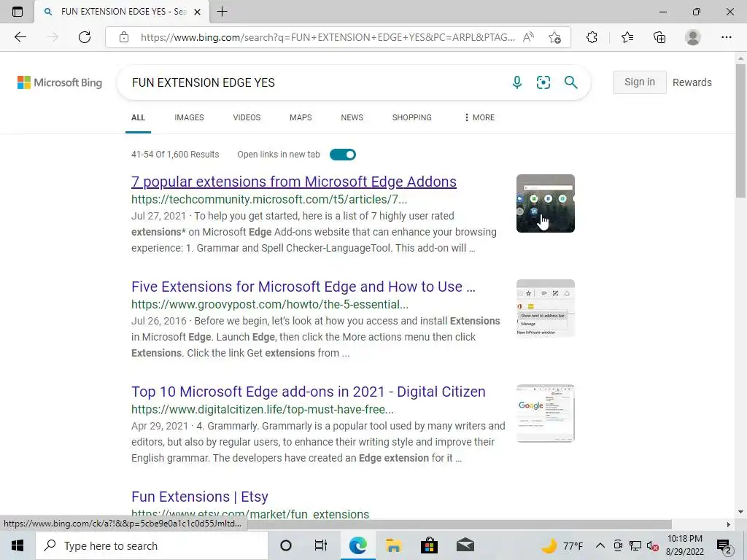The image size is (747, 560).
Task: Click the vertical page scrollbar
Action: [x=740, y=131]
